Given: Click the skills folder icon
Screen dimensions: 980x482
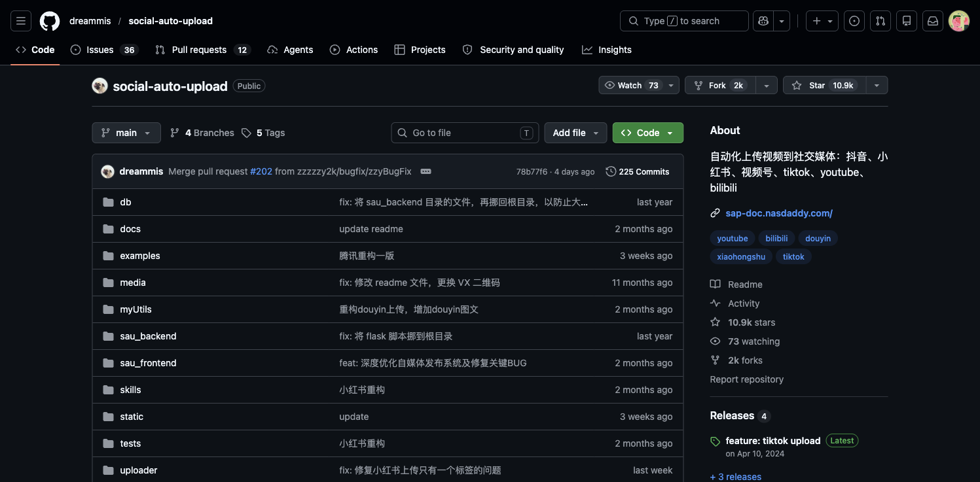Looking at the screenshot, I should [x=108, y=390].
